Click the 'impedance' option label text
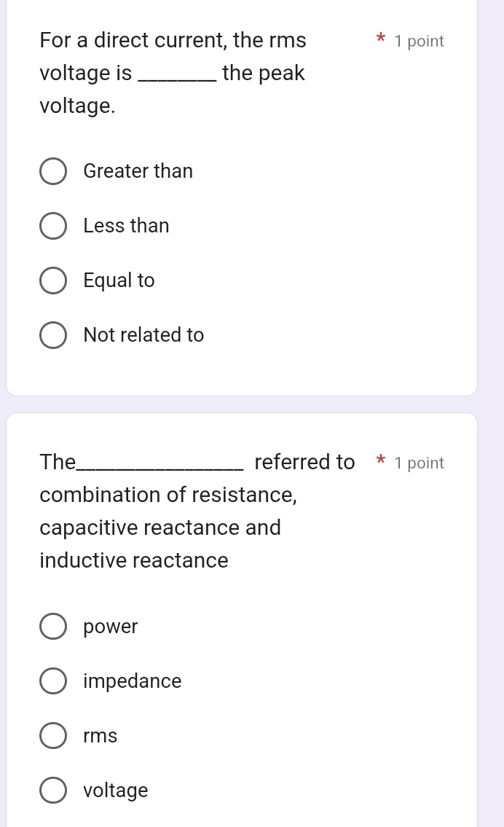 (x=133, y=681)
